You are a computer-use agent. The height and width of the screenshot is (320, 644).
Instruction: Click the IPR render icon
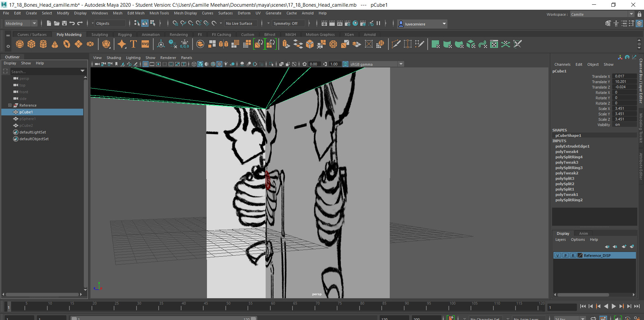pos(340,23)
